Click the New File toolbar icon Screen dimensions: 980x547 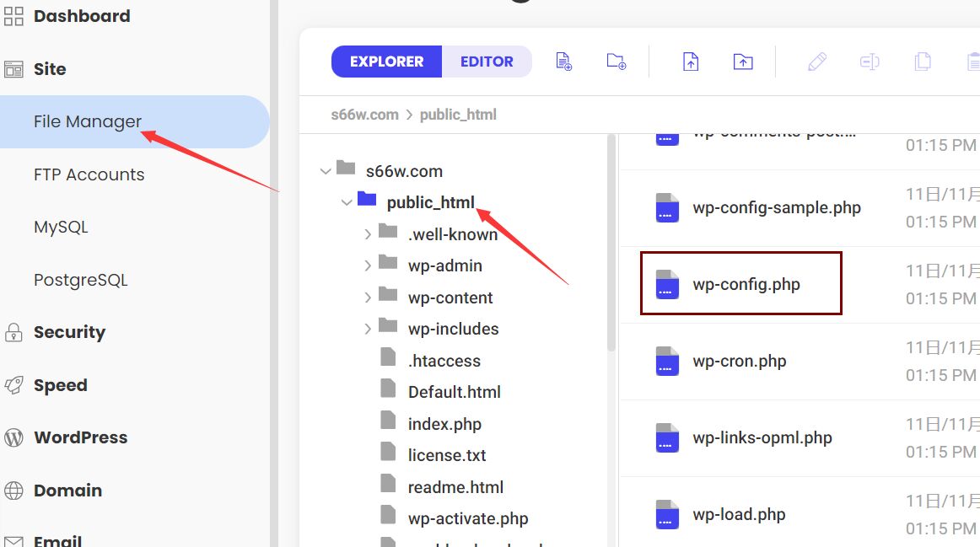[563, 62]
